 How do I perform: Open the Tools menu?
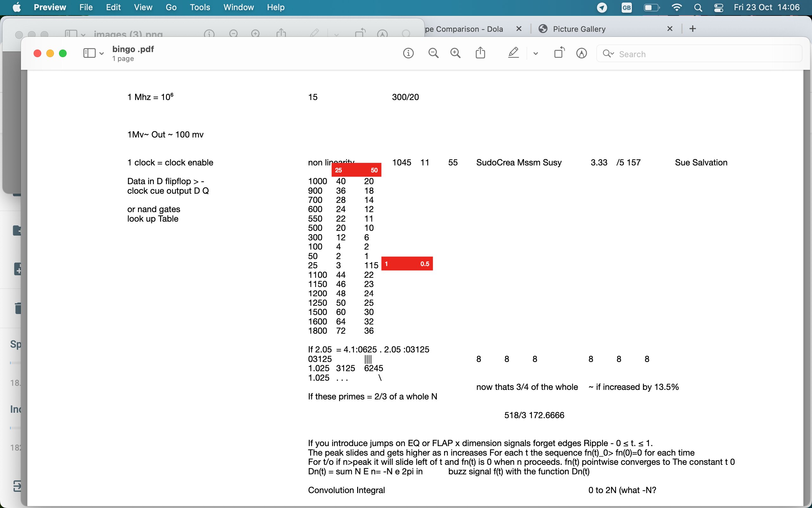click(x=200, y=7)
